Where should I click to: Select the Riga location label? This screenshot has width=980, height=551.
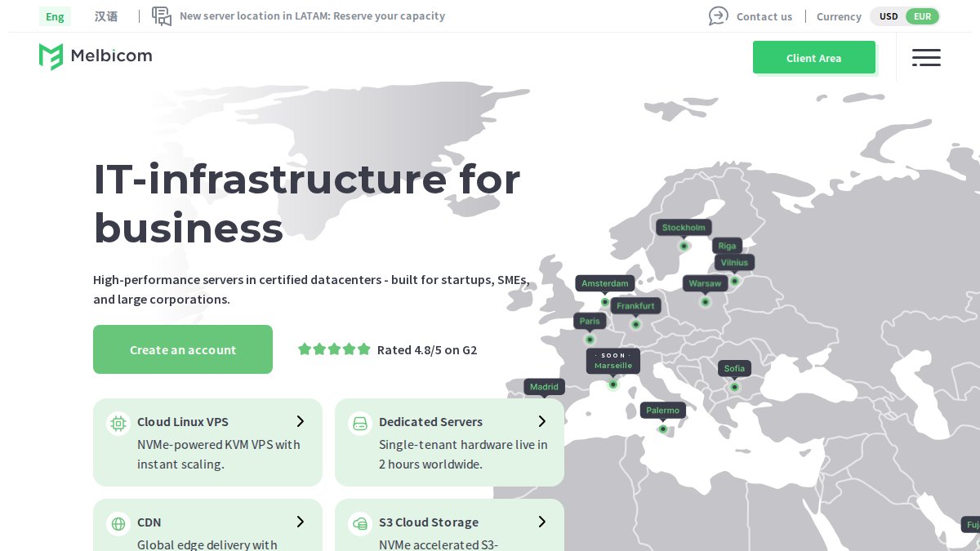pos(727,246)
